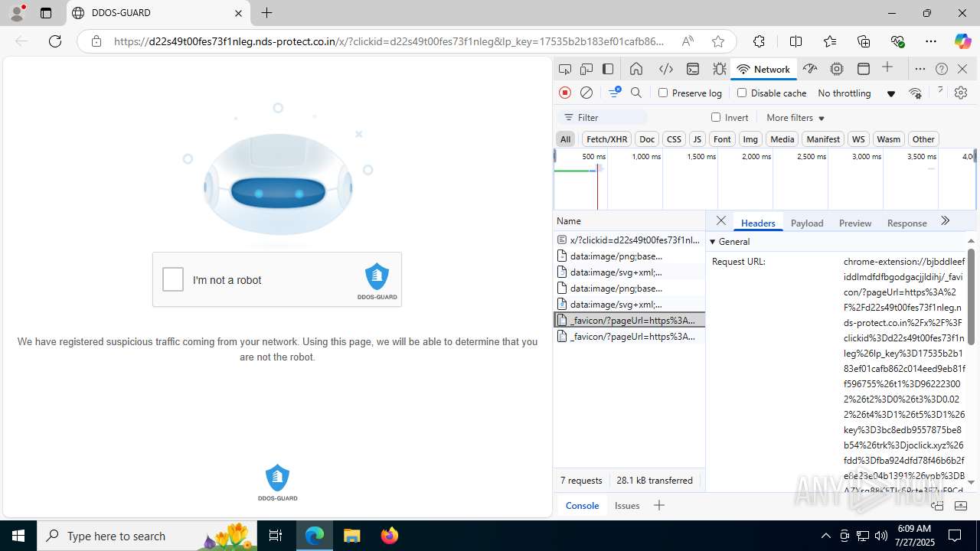980x551 pixels.
Task: Clear the network log
Action: pos(586,93)
